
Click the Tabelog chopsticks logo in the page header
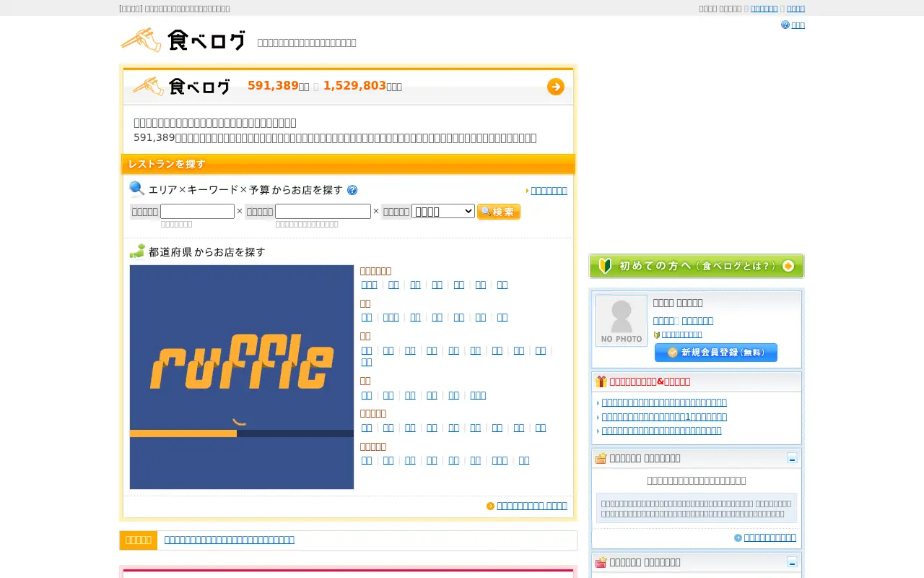(183, 40)
